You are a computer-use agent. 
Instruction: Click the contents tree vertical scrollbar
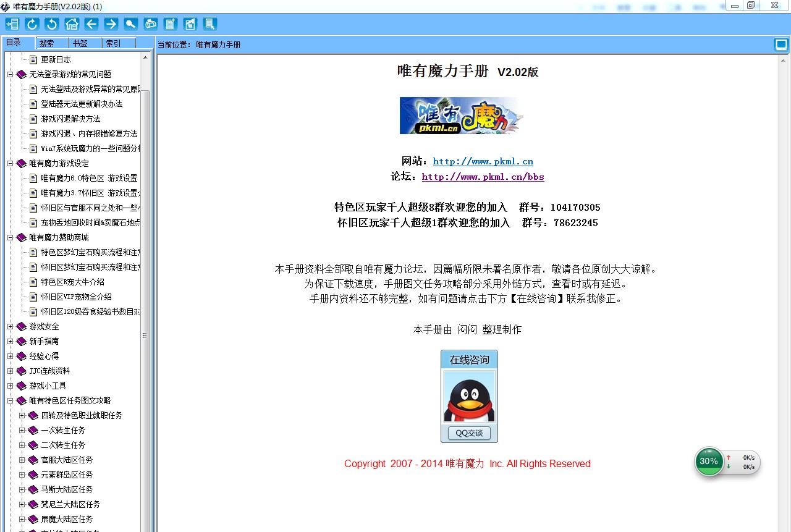coord(145,247)
